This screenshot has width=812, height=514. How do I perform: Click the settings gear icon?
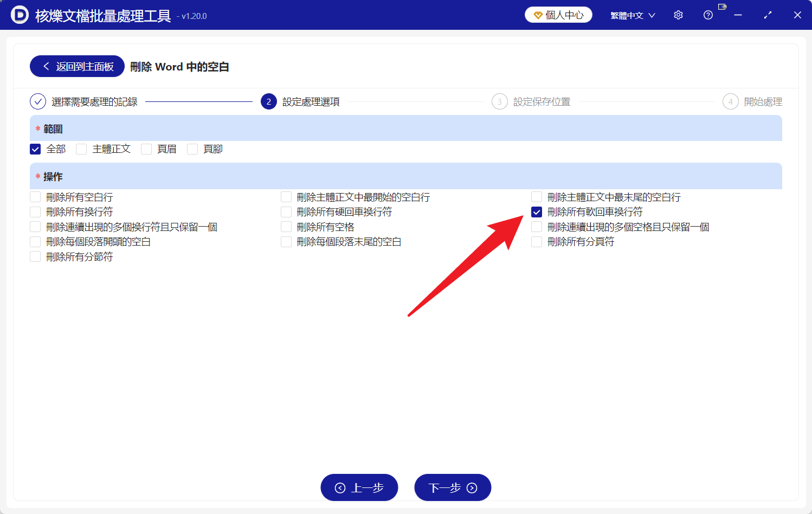[x=678, y=15]
